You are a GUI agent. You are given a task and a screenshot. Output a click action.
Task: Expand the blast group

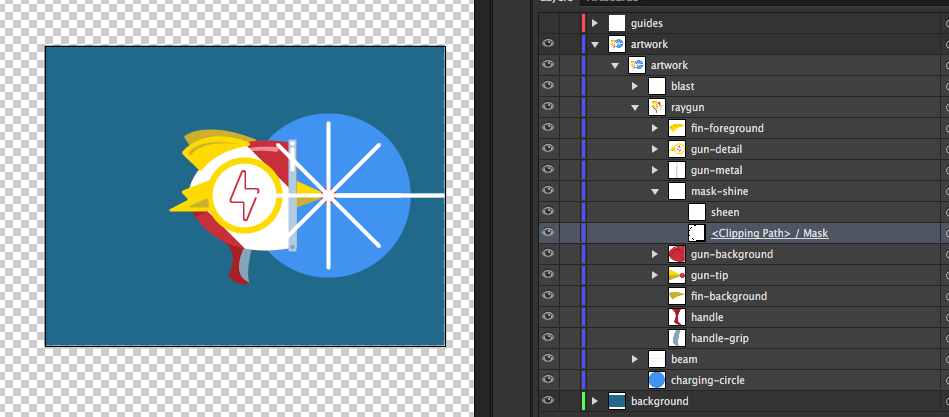pos(635,86)
